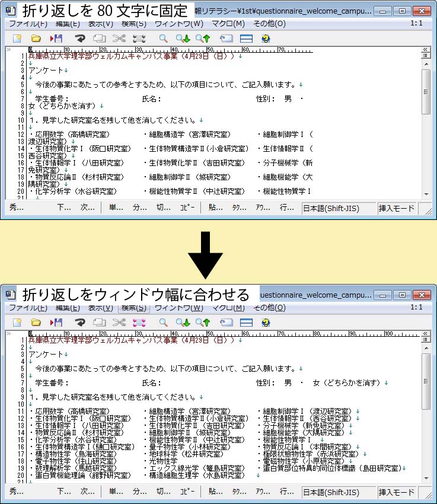Open ファイル(F) menu in top window

[x=28, y=24]
